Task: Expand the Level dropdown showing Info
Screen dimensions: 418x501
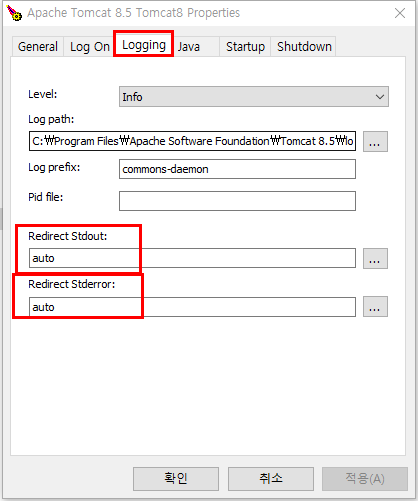Action: point(254,97)
